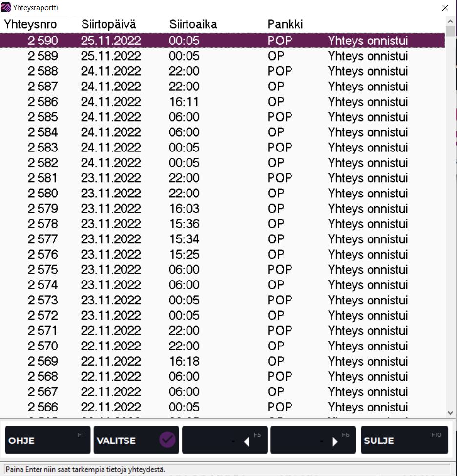Click the left arrow F5 button

click(x=224, y=440)
